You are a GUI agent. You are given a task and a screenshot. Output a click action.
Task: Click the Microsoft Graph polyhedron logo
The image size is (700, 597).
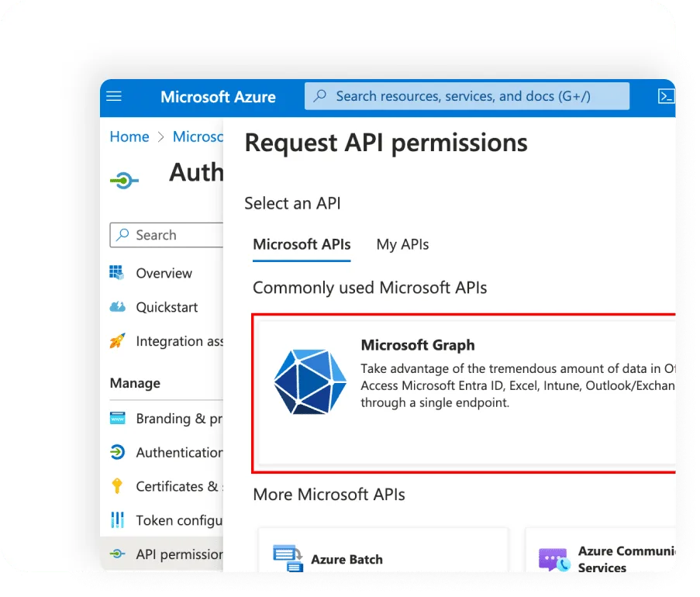310,381
